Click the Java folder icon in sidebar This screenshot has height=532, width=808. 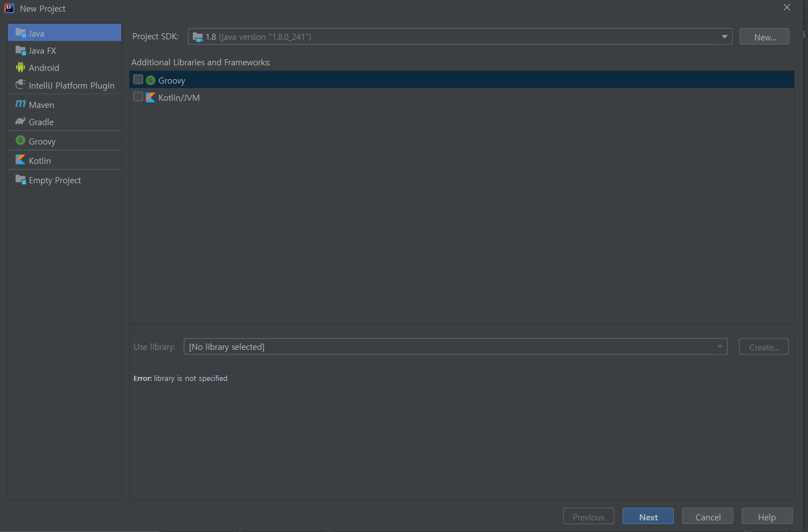[20, 33]
